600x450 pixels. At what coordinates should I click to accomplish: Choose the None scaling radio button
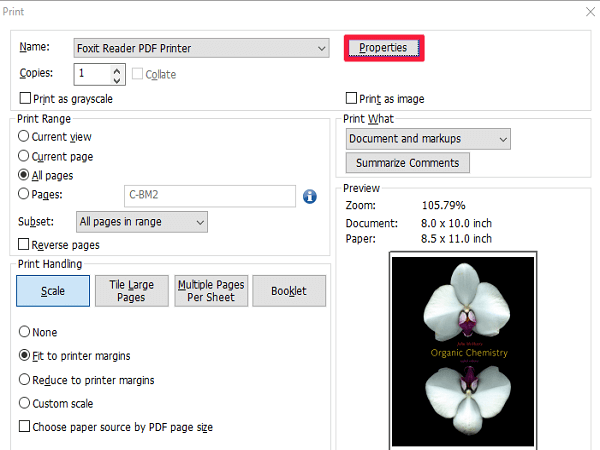(x=24, y=331)
